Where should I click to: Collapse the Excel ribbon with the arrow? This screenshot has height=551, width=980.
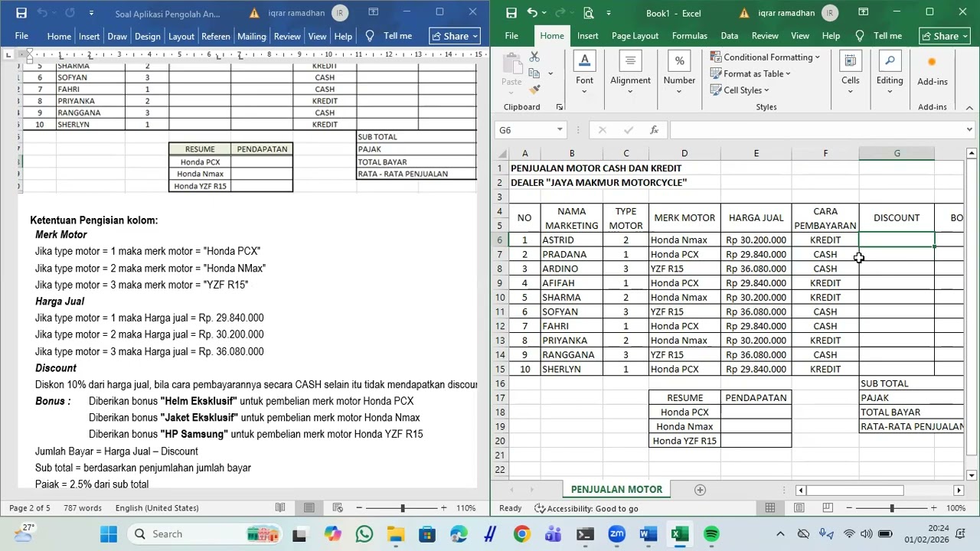click(969, 107)
